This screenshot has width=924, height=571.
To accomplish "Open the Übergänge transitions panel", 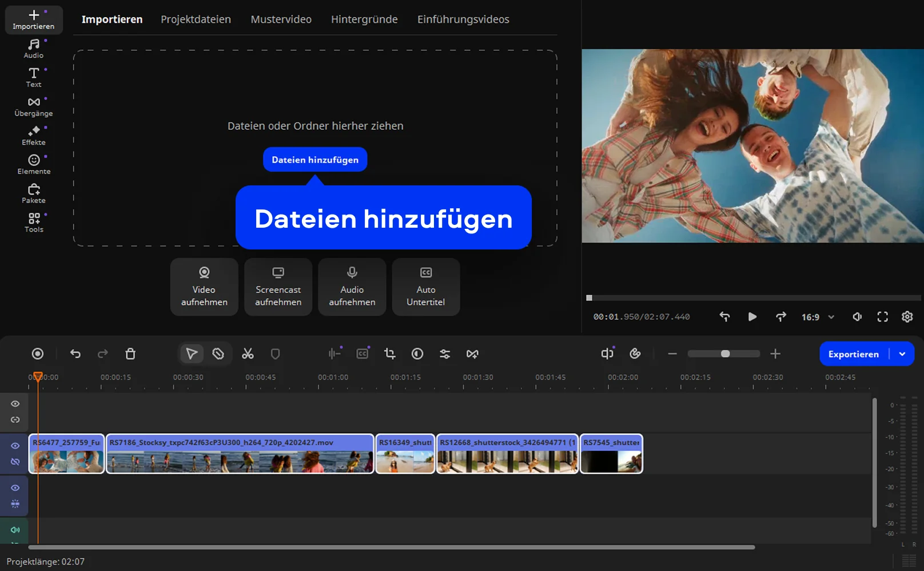I will 34,106.
